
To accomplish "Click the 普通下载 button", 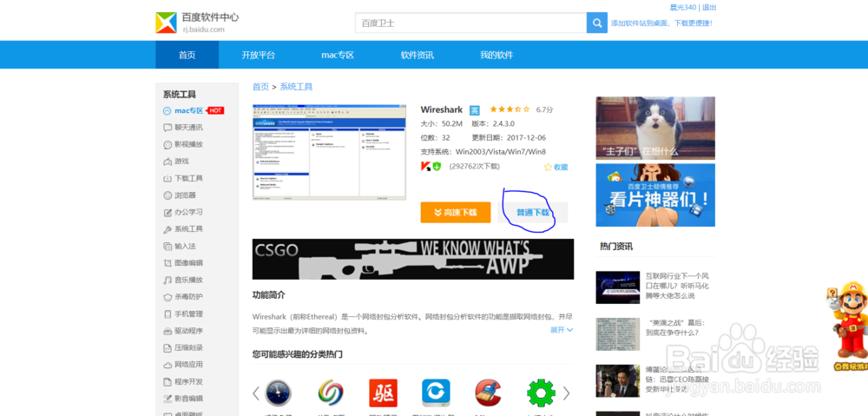I will 533,212.
